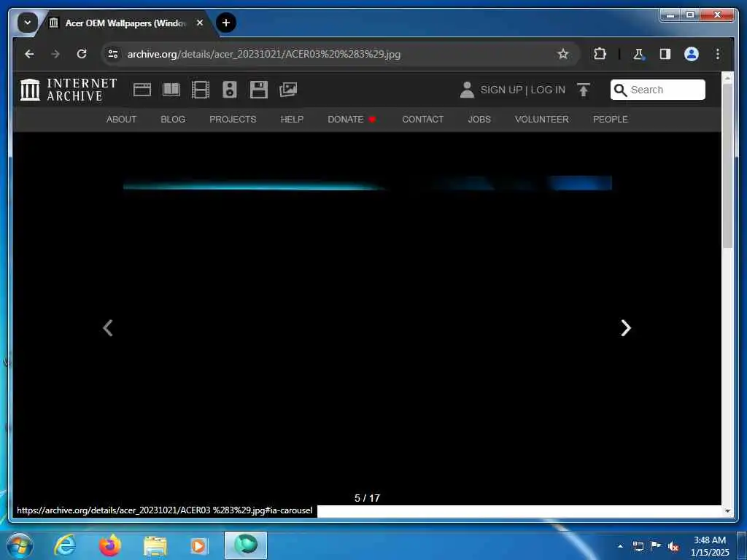Show previous carousel image with left chevron

coord(108,327)
